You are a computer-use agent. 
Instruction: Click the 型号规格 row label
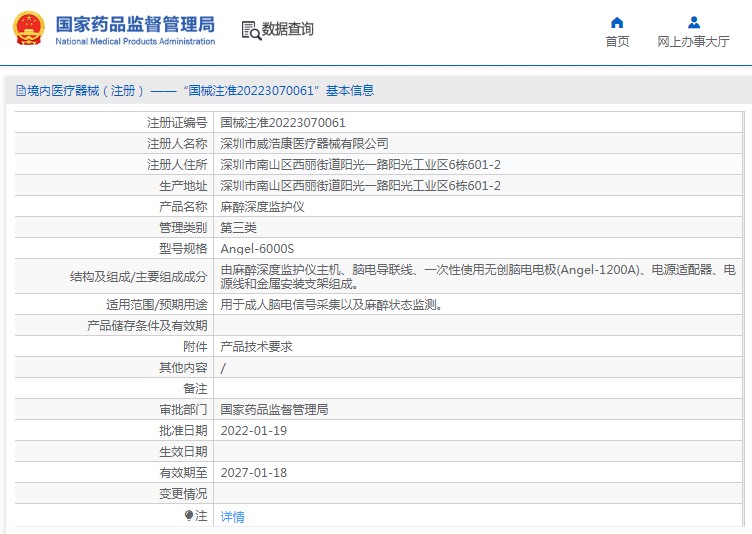pyautogui.click(x=183, y=249)
